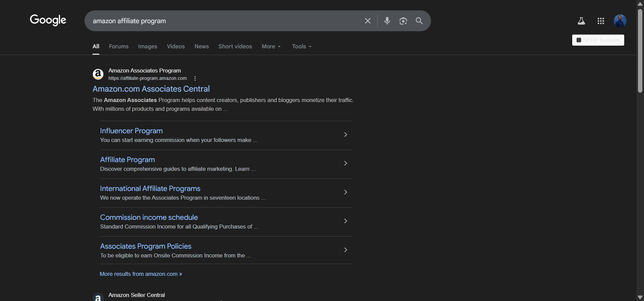The width and height of the screenshot is (644, 301).
Task: Open the Google account profile avatar
Action: click(620, 21)
